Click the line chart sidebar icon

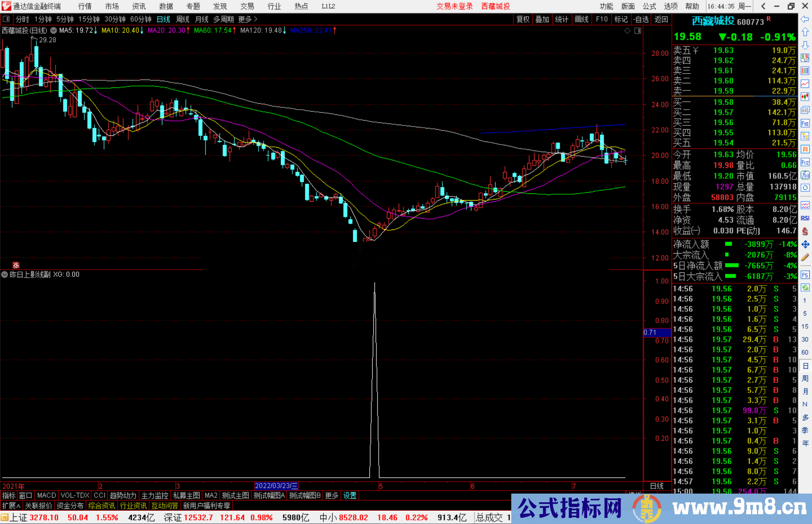pyautogui.click(x=805, y=84)
